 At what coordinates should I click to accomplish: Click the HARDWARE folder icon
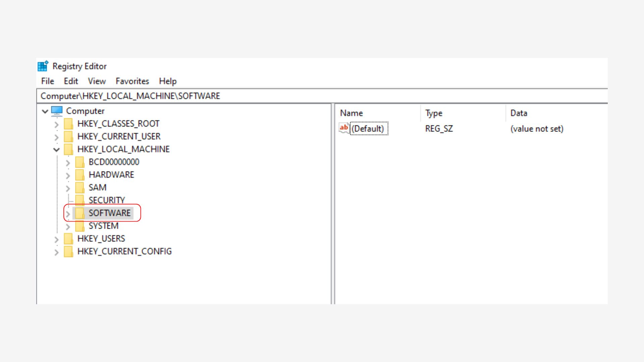click(x=80, y=175)
